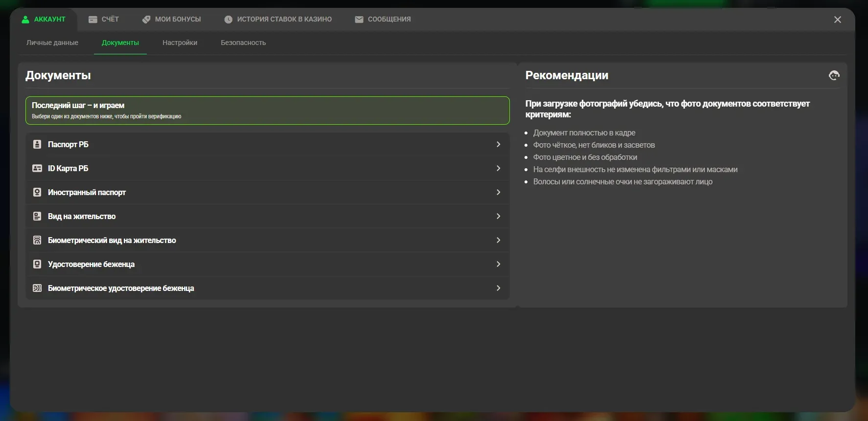This screenshot has width=868, height=421.
Task: Click the Аккаунт user profile icon
Action: tap(25, 20)
